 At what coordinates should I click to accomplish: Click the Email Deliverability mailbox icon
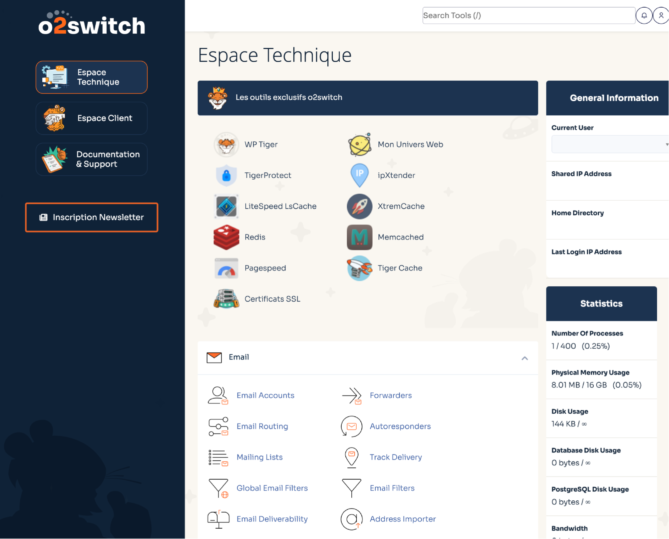(218, 519)
